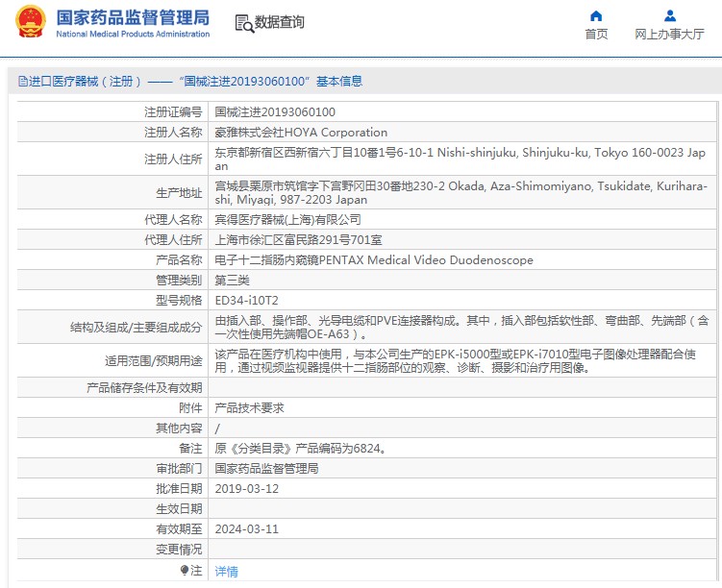Click the 适用范围/预期用途 label
Viewport: 722px width, 588px height.
point(154,360)
